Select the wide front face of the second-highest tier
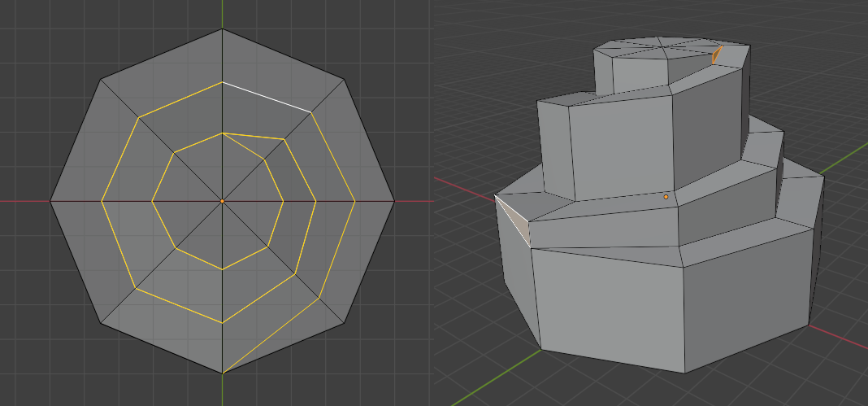The image size is (868, 406). click(x=621, y=146)
